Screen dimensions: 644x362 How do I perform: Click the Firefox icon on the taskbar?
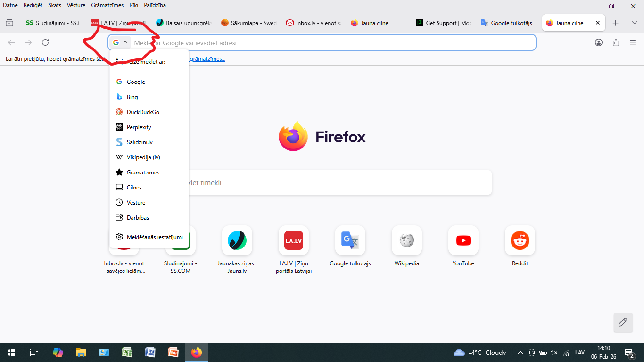[196, 353]
